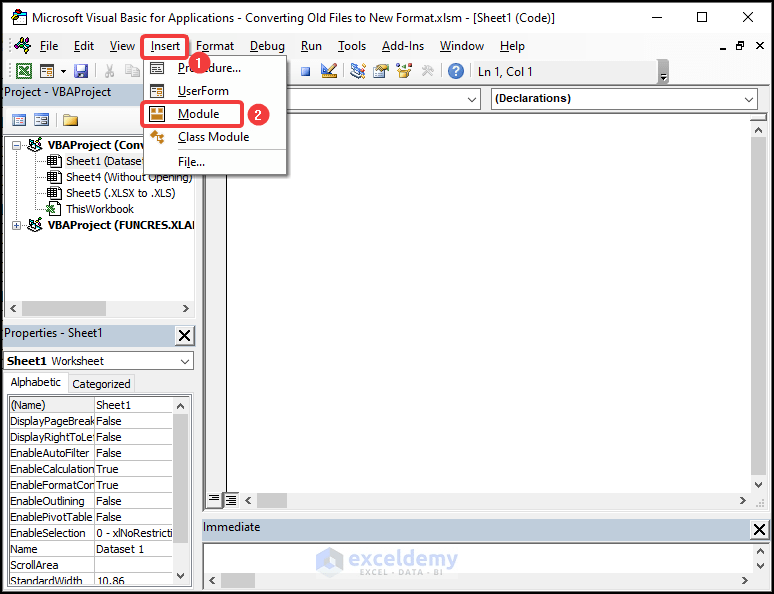Image resolution: width=774 pixels, height=594 pixels.
Task: Choose Module from the Insert menu
Action: pos(214,114)
